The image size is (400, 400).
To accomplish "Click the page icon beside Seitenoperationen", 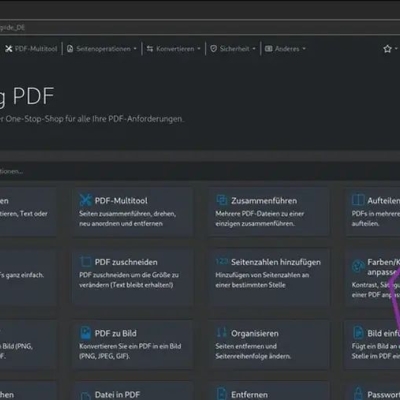I will pos(70,49).
